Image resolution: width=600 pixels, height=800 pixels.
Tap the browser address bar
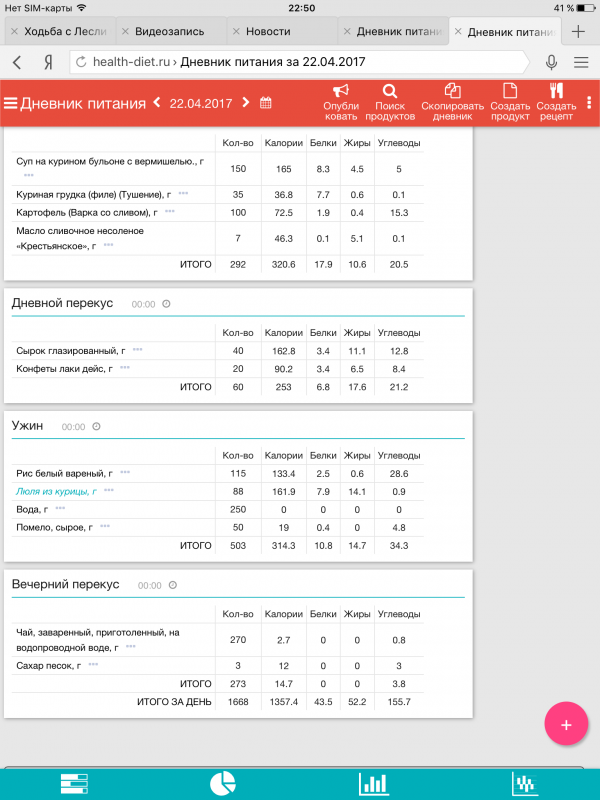(300, 62)
